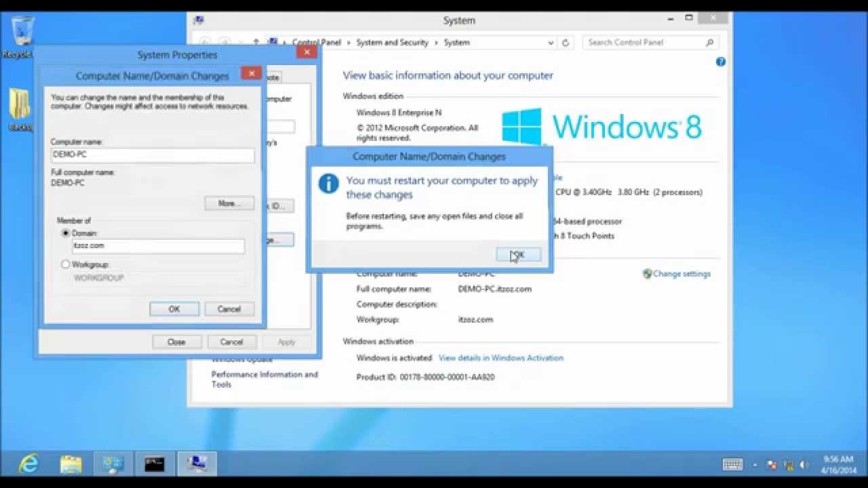Click the Apply button in System Properties
Image resolution: width=868 pixels, height=488 pixels.
[x=287, y=342]
